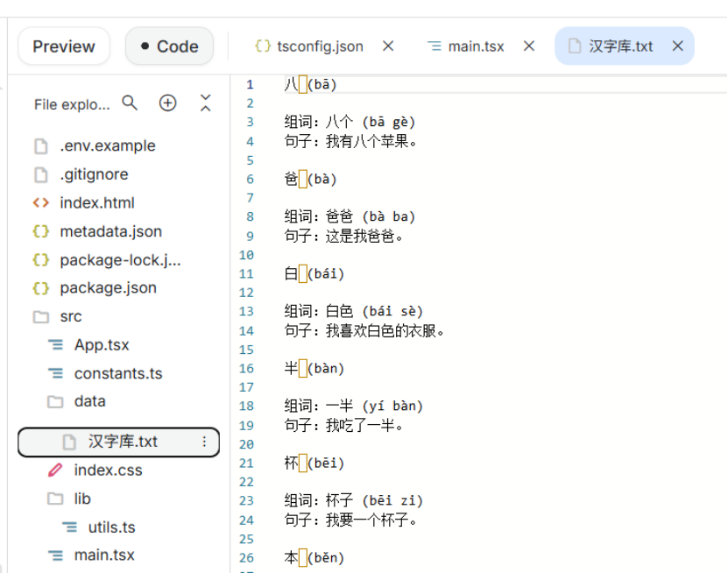The width and height of the screenshot is (728, 573).
Task: Click the sentence '句子: 我吃了一半。'
Action: (344, 425)
